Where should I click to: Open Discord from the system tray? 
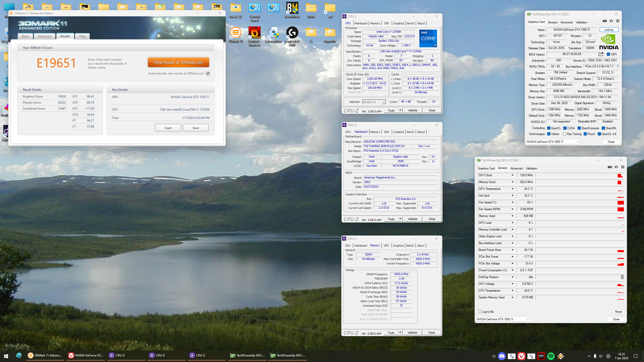(502, 356)
